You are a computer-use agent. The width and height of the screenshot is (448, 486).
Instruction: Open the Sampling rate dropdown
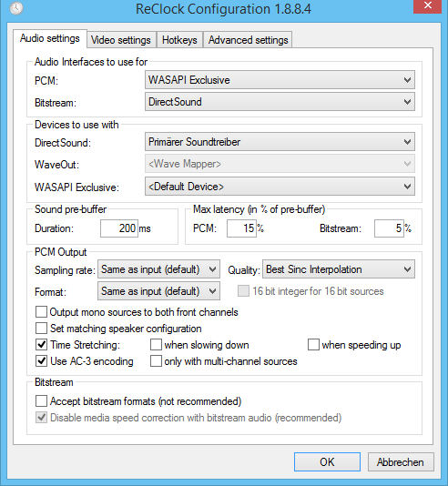click(158, 269)
